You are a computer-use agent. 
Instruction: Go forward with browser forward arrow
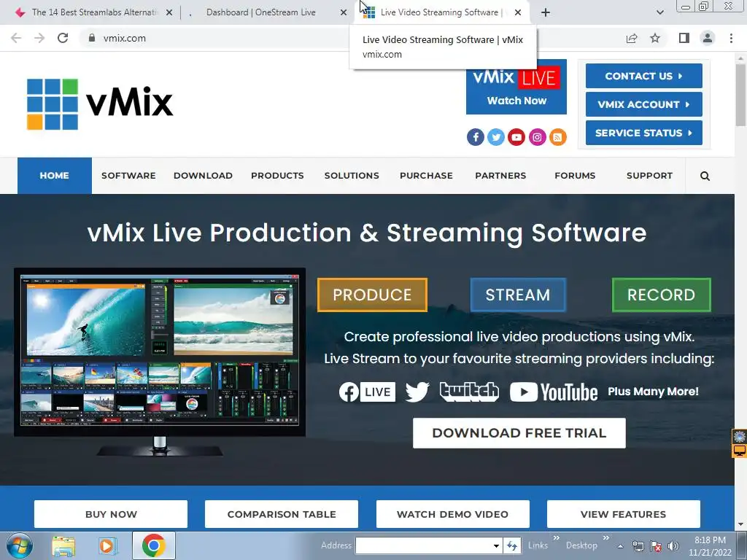(39, 38)
